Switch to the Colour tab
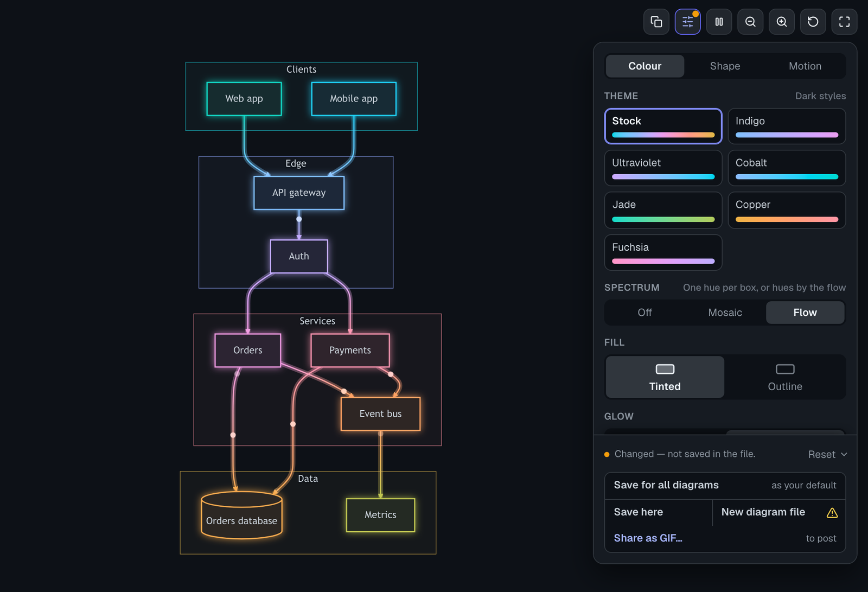868x592 pixels. click(645, 66)
